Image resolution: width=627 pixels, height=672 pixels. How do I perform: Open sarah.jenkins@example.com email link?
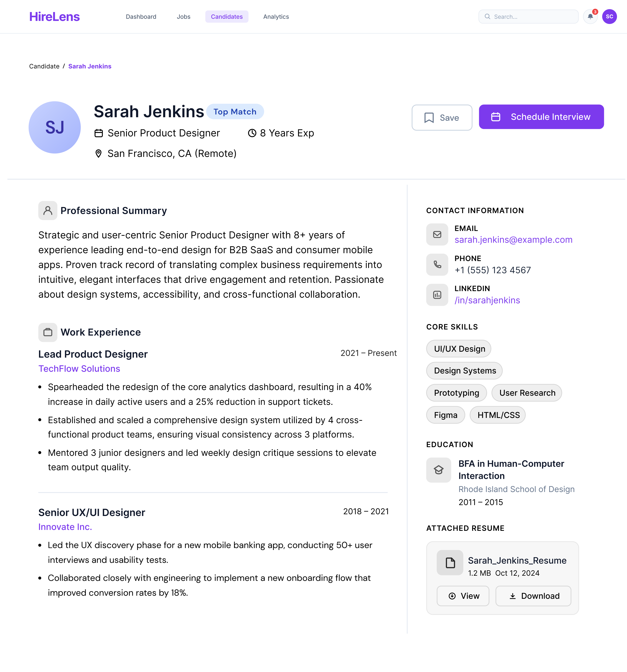pos(513,240)
